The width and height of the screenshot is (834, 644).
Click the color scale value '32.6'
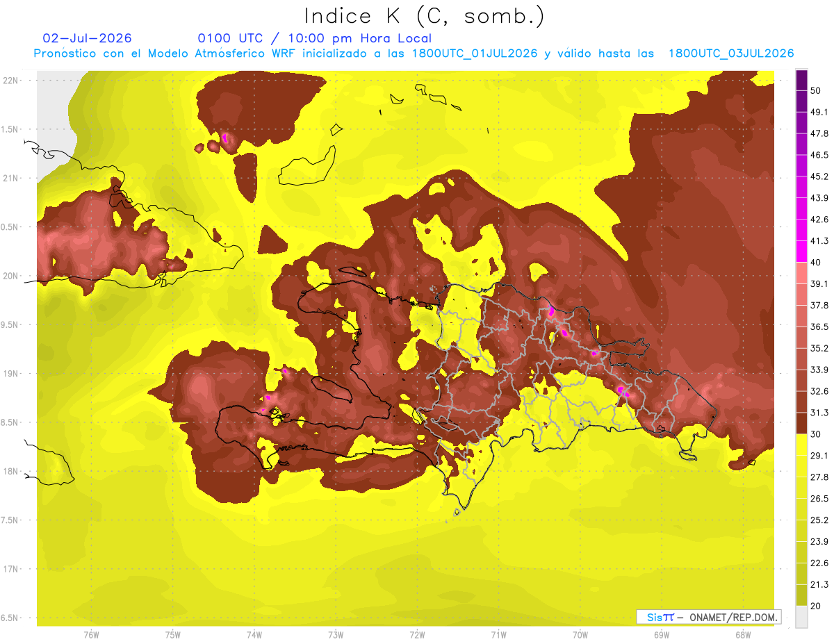819,391
